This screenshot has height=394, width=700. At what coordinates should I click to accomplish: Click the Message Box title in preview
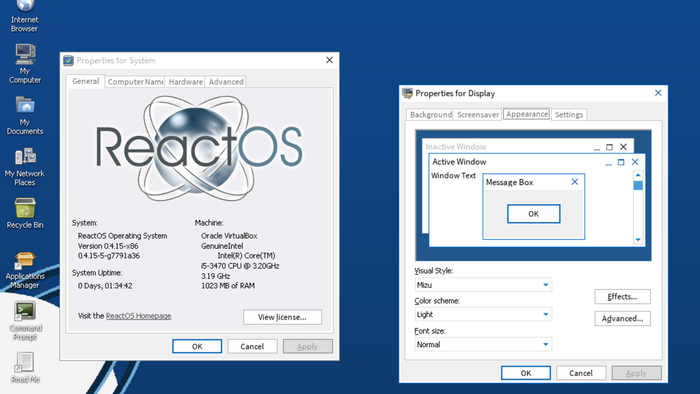pos(509,182)
